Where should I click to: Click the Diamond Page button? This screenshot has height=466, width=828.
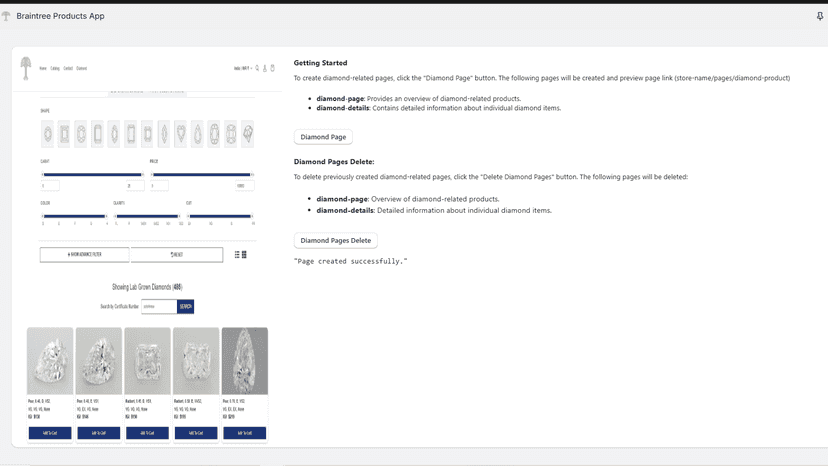(323, 137)
